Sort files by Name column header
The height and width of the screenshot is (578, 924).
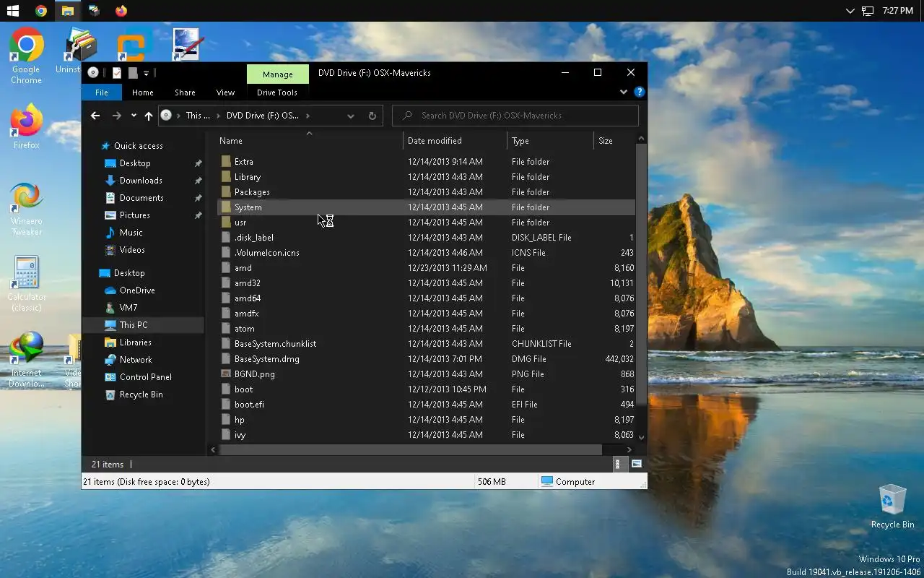click(309, 141)
